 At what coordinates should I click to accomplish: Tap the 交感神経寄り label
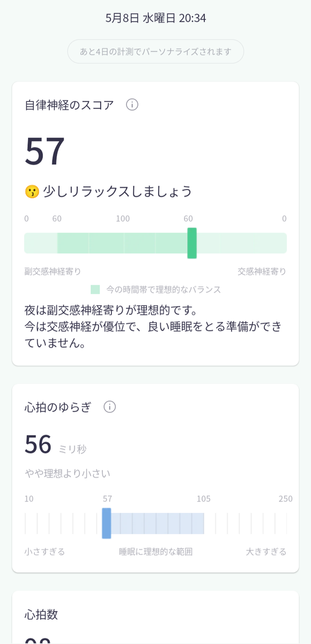tap(262, 271)
